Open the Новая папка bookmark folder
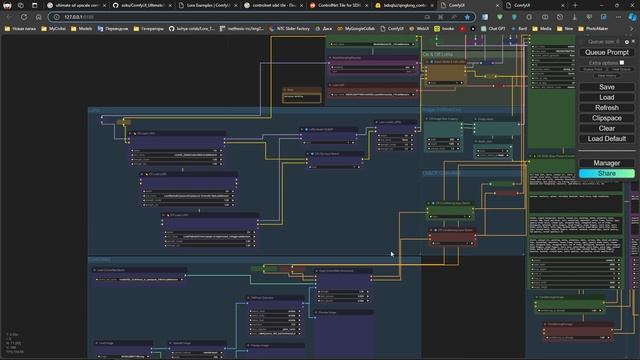Viewport: 640px width, 360px height. coord(21,29)
